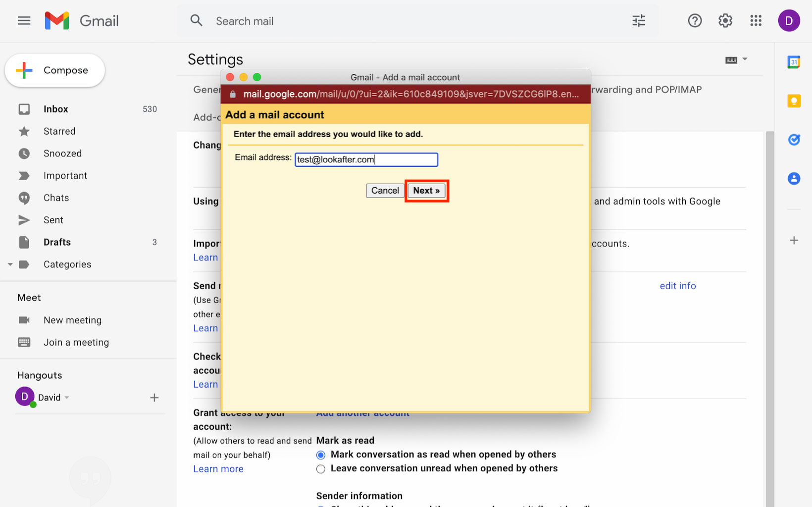
Task: Open the main menu hamburger icon
Action: click(24, 21)
